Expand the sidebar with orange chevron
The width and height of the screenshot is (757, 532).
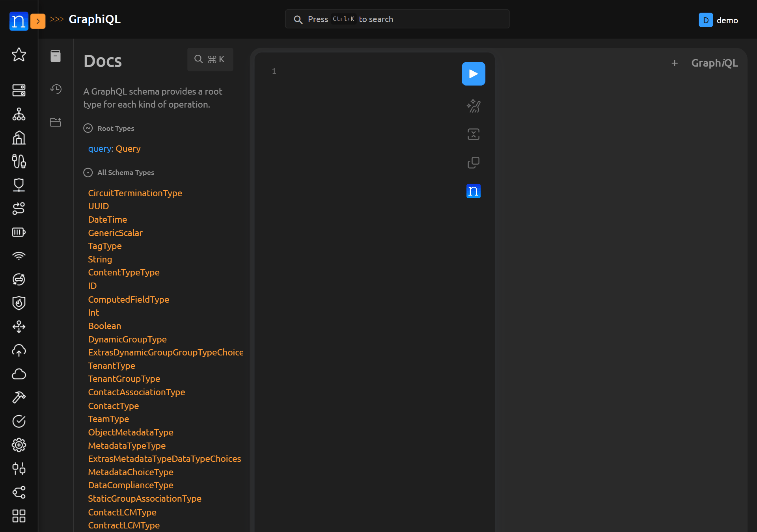coord(38,21)
